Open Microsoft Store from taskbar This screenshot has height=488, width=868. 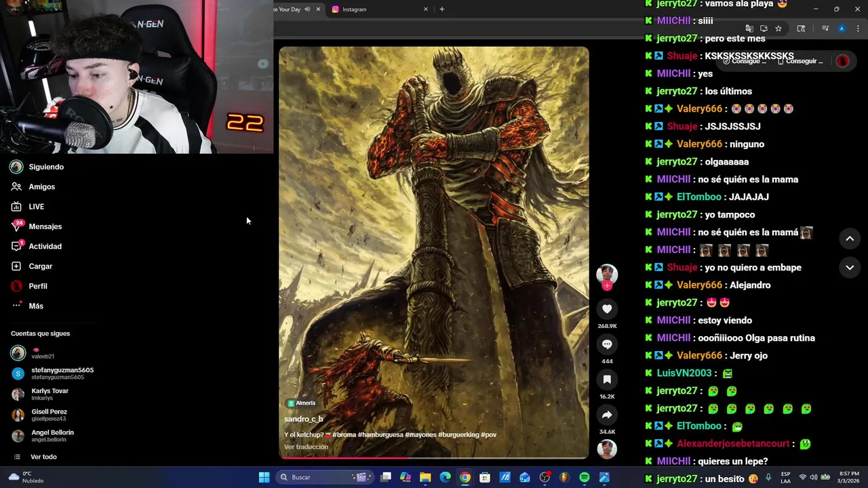point(485,477)
